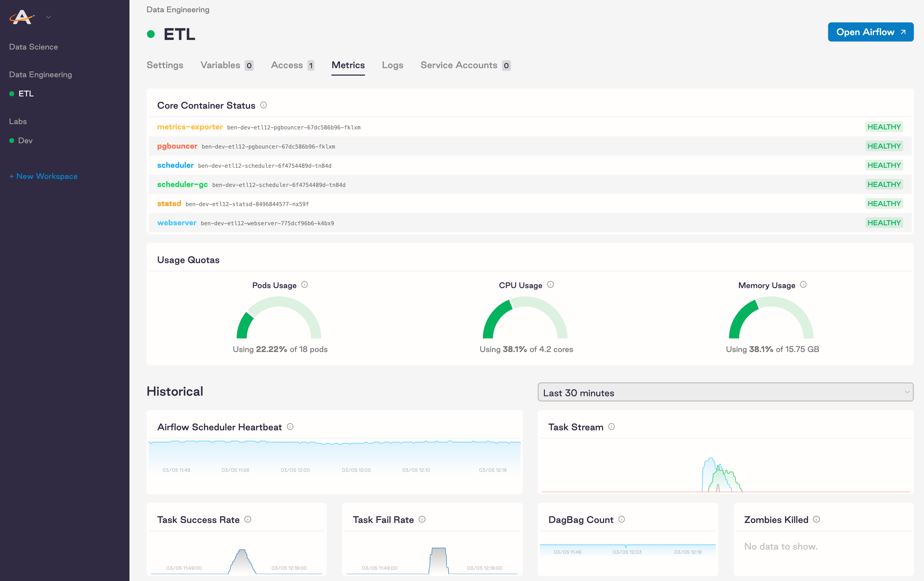Click info icon beside Task Success Rate
924x581 pixels.
pyautogui.click(x=248, y=519)
